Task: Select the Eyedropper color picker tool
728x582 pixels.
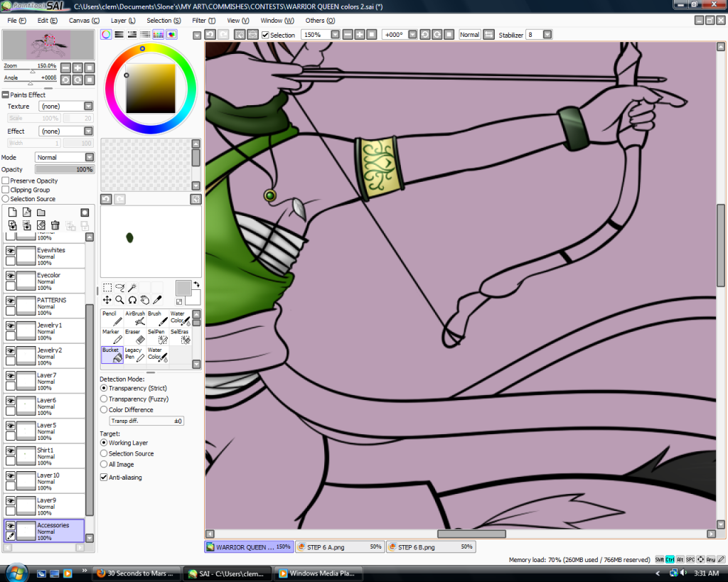Action: pyautogui.click(x=157, y=301)
